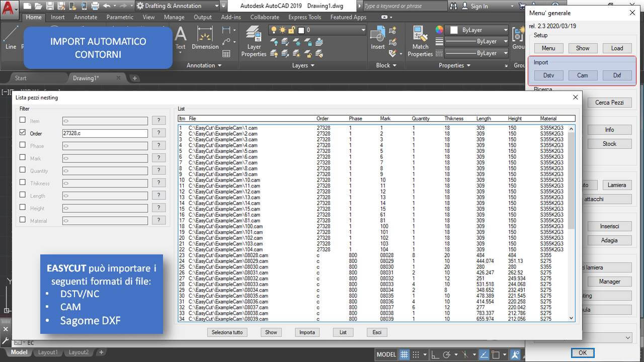Click the Object Color wheel icon
Image resolution: width=644 pixels, height=362 pixels.
[439, 30]
